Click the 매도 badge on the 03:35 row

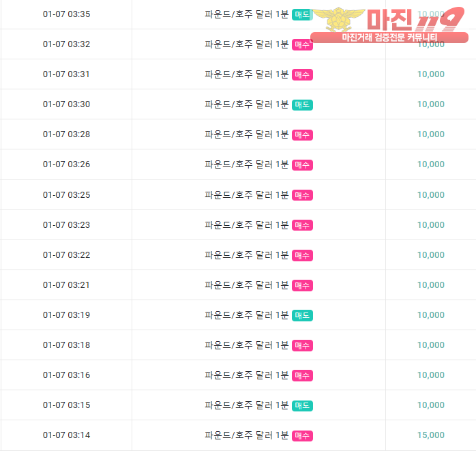click(302, 14)
